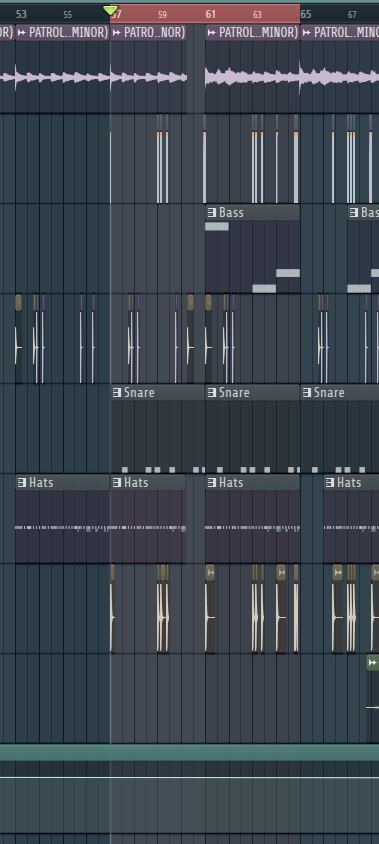Select the Hats clip title at bar 66
Image resolution: width=379 pixels, height=844 pixels.
[349, 482]
